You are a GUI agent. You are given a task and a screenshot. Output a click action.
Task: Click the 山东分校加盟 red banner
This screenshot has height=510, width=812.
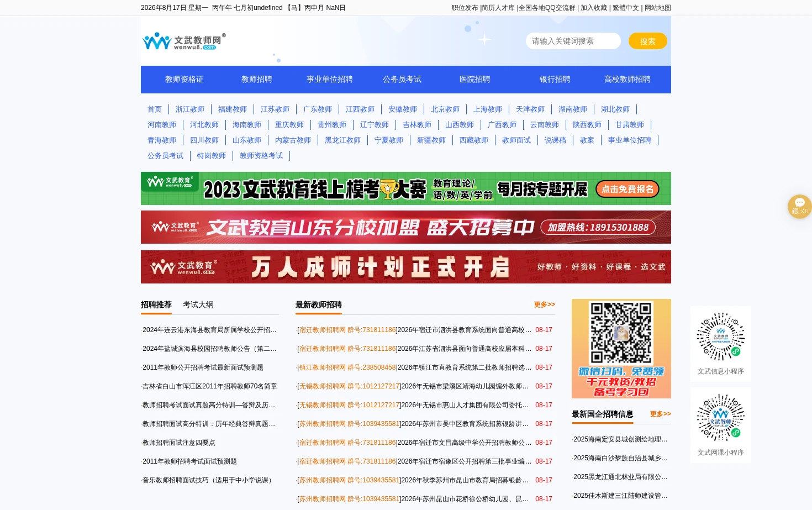pos(406,227)
